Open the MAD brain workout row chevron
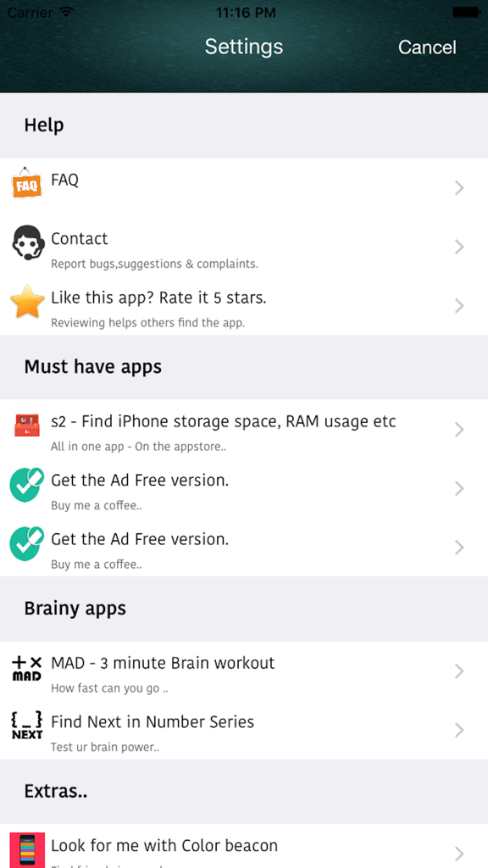 tap(459, 670)
